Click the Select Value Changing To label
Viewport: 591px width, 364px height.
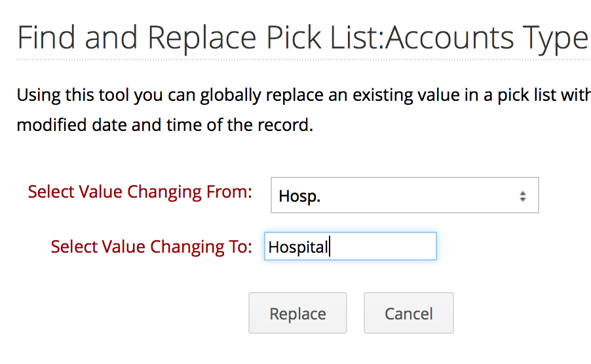[151, 247]
